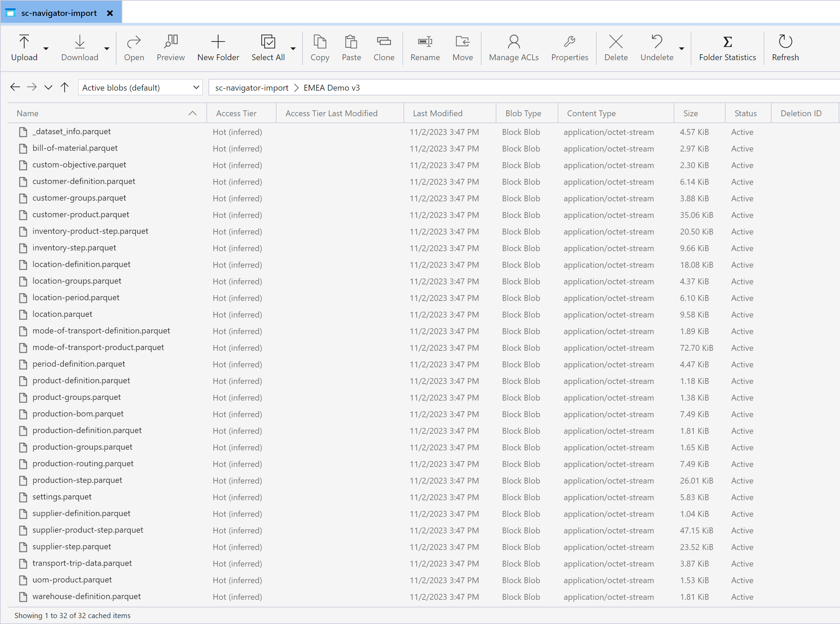The image size is (840, 624).
Task: Open the Properties tool
Action: pos(570,48)
